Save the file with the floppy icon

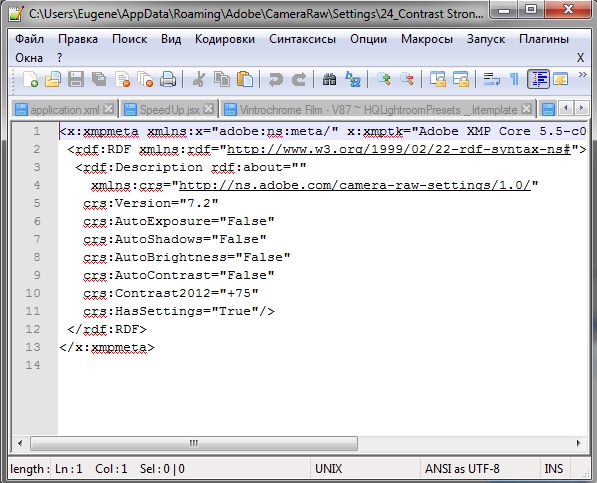pos(76,80)
